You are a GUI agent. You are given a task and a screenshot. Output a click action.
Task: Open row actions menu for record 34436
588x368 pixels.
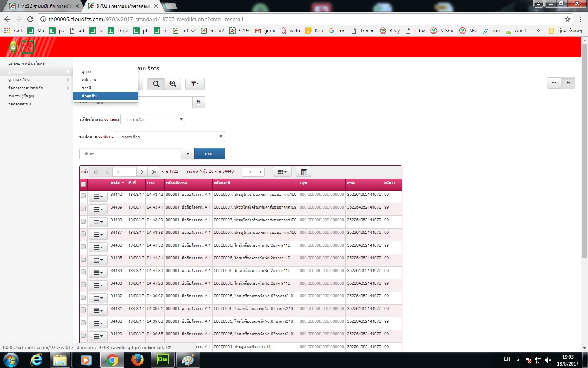[x=98, y=247]
